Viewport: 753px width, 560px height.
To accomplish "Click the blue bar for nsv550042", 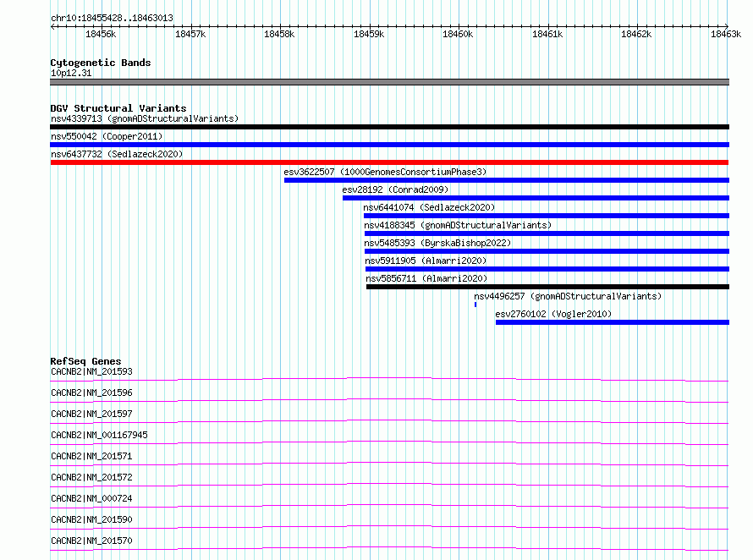I will 389,145.
